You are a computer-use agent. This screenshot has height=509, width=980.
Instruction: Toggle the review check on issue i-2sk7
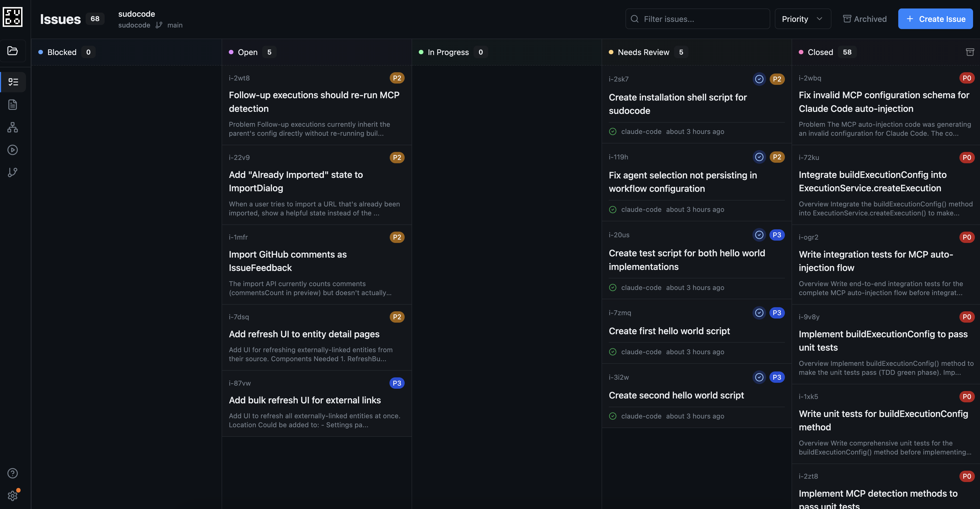[x=759, y=79]
